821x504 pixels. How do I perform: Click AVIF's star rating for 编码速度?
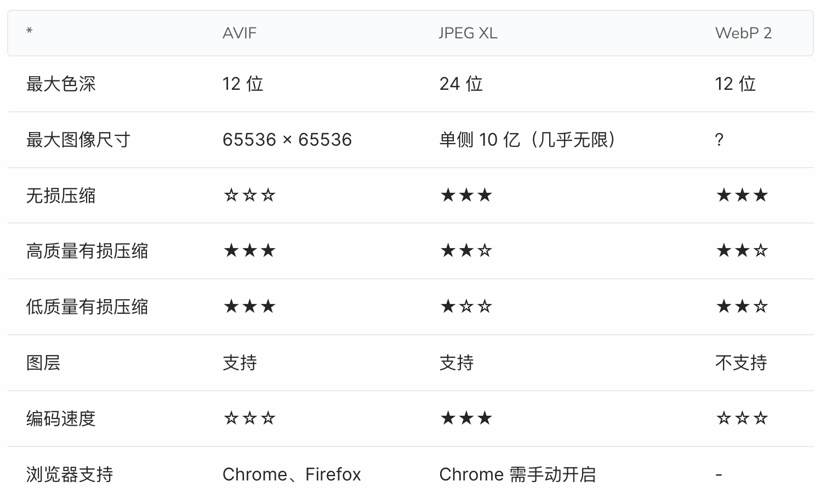coord(249,419)
